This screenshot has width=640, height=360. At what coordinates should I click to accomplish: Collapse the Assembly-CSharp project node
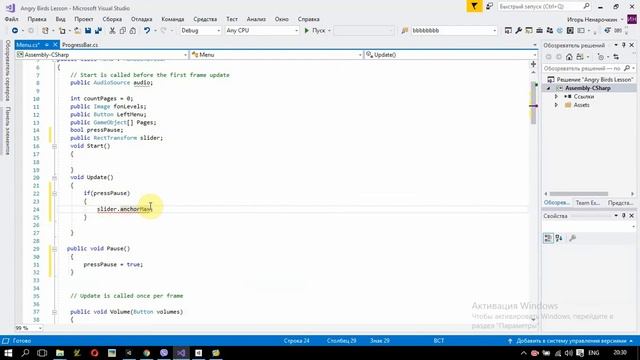click(x=548, y=88)
